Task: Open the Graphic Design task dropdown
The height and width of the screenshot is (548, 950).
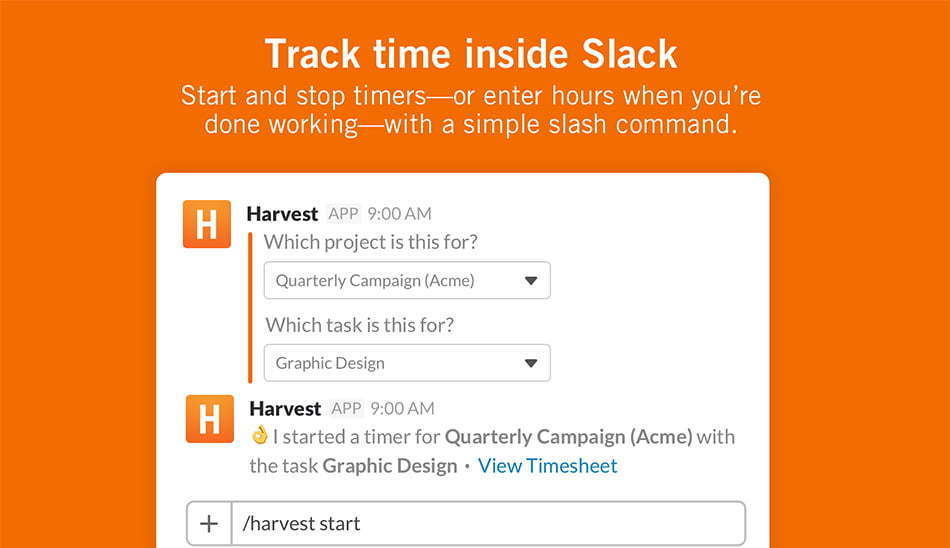Action: (x=407, y=363)
